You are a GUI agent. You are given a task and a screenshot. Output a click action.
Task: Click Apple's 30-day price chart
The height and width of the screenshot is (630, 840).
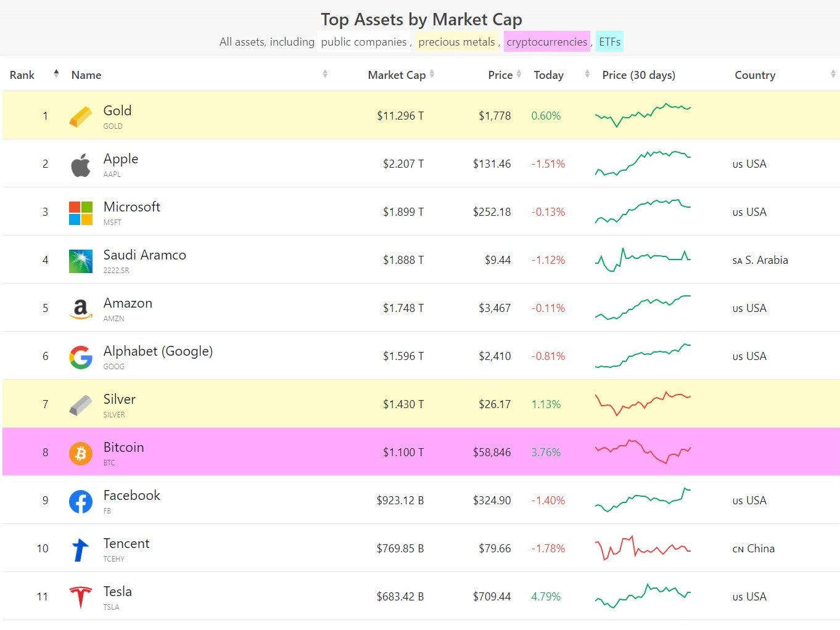pos(643,163)
